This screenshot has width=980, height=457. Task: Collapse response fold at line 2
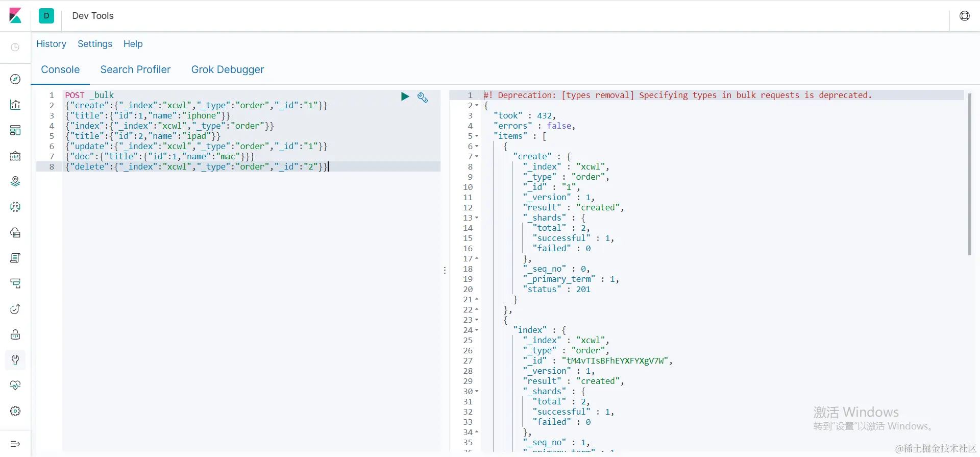click(x=477, y=106)
